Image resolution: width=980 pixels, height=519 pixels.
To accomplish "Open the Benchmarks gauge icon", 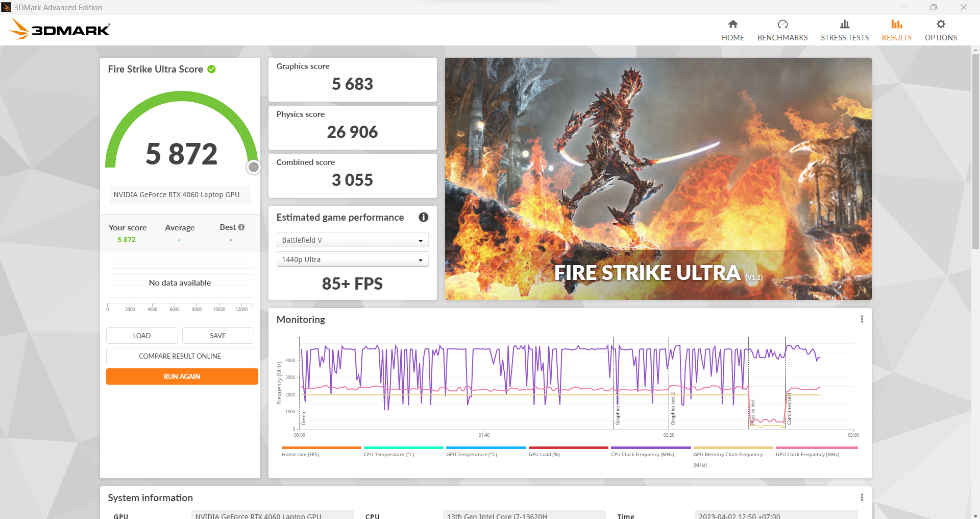I will click(x=782, y=25).
